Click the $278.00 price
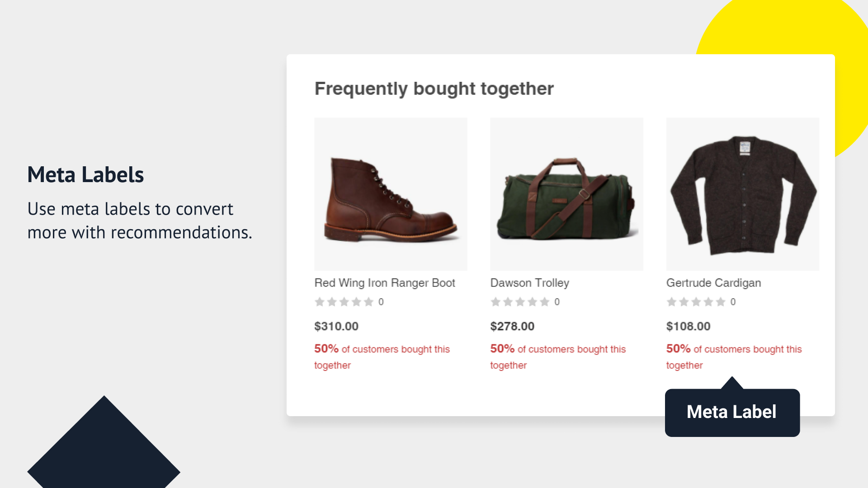 (512, 326)
